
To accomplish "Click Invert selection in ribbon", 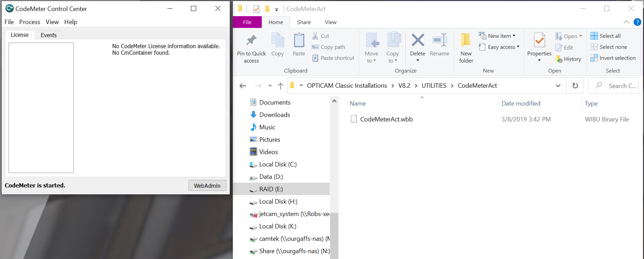I will click(613, 58).
